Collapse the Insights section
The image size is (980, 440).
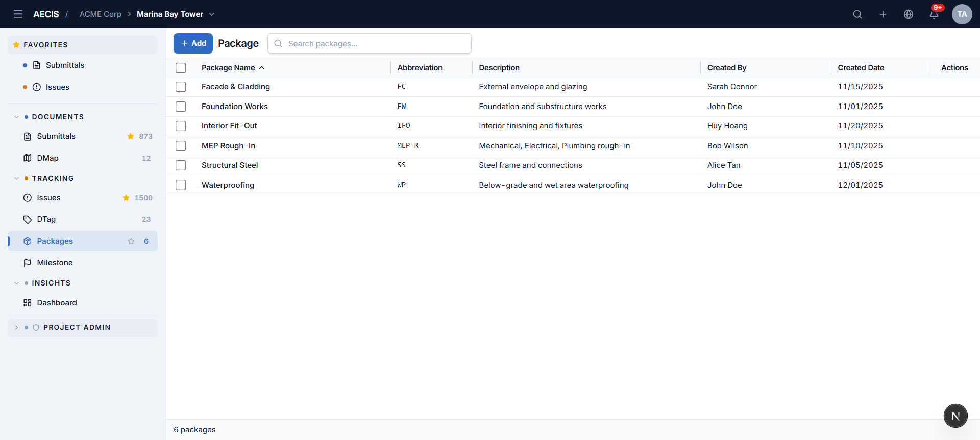point(16,283)
